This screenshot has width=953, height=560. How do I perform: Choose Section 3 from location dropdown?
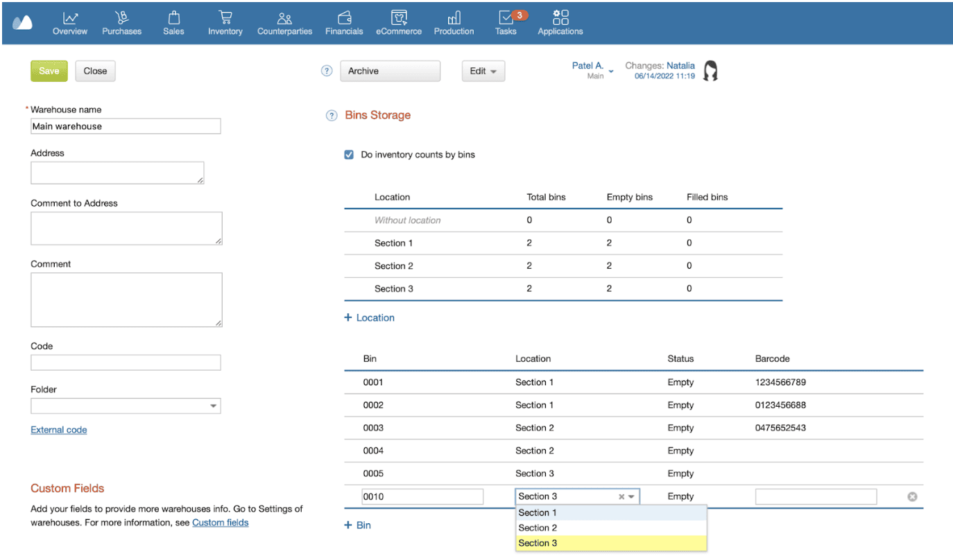(611, 543)
